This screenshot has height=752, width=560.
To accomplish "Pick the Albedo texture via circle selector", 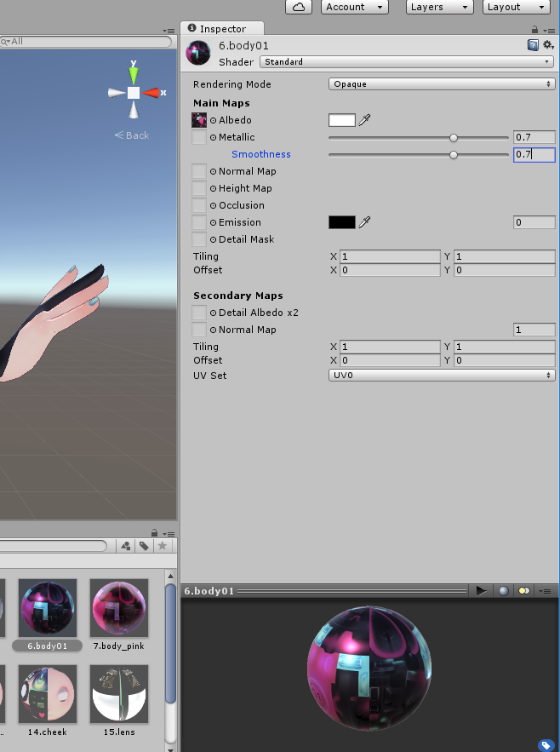I will [x=213, y=120].
